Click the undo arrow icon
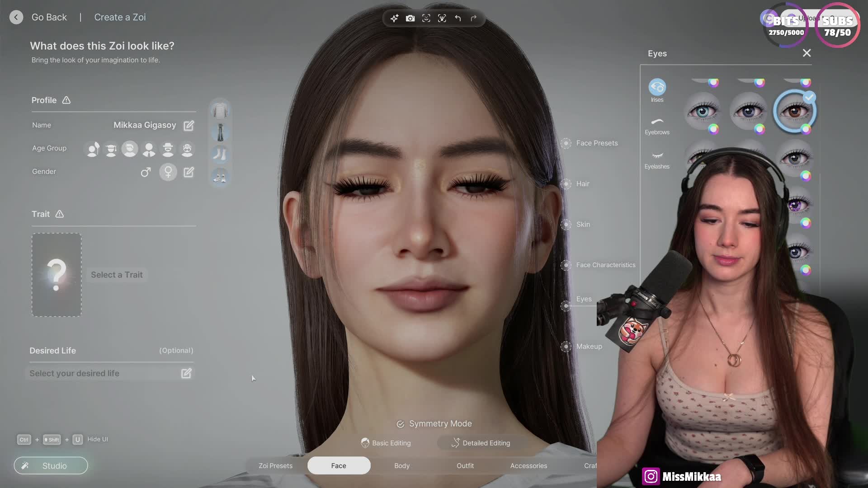Screen dimensions: 868x488 pos(458,19)
